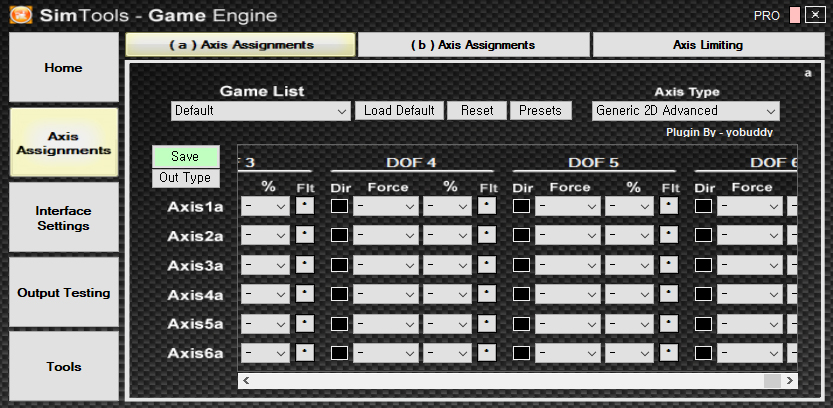This screenshot has width=833, height=408.
Task: Click Axis5a DOF 5 Flt button
Action: click(x=669, y=323)
